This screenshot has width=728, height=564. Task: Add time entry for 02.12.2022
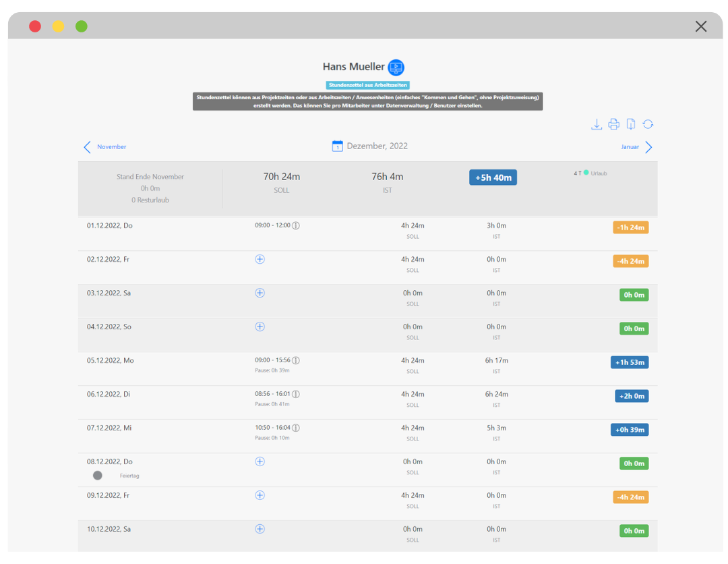tap(260, 259)
